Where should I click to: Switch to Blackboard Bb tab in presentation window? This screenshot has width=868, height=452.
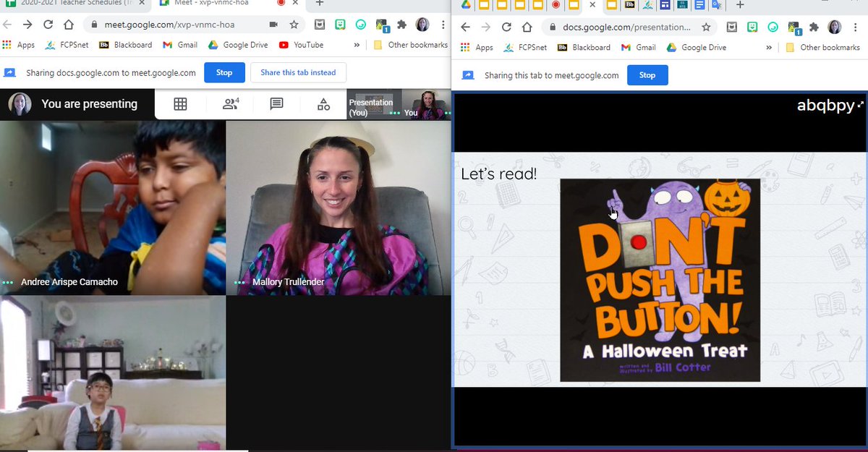tap(629, 5)
